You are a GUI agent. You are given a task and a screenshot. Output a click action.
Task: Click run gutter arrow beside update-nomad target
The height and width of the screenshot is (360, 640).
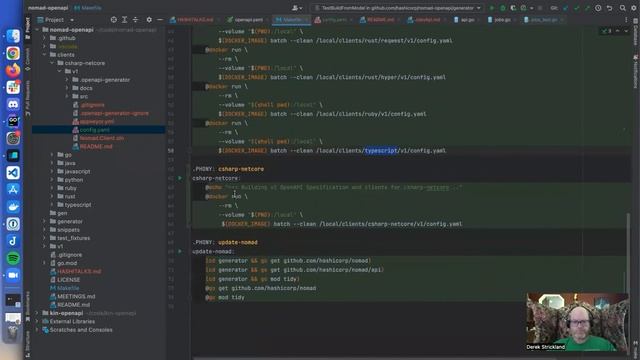[180, 251]
